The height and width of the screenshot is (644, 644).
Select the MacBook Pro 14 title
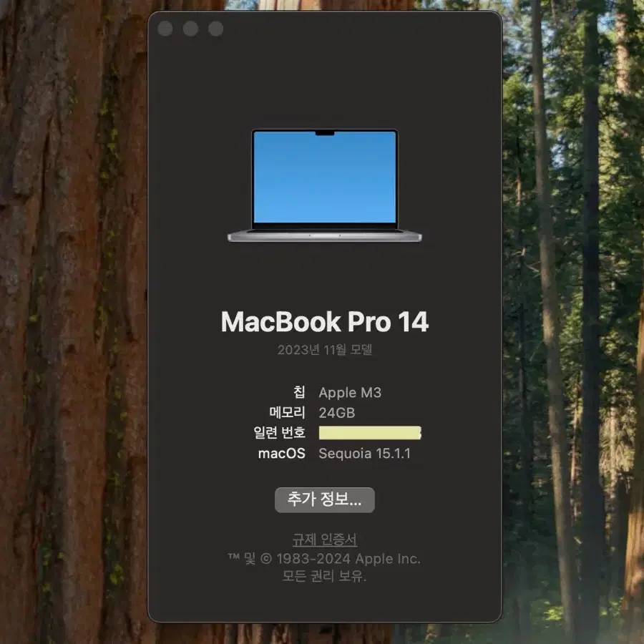click(x=324, y=321)
